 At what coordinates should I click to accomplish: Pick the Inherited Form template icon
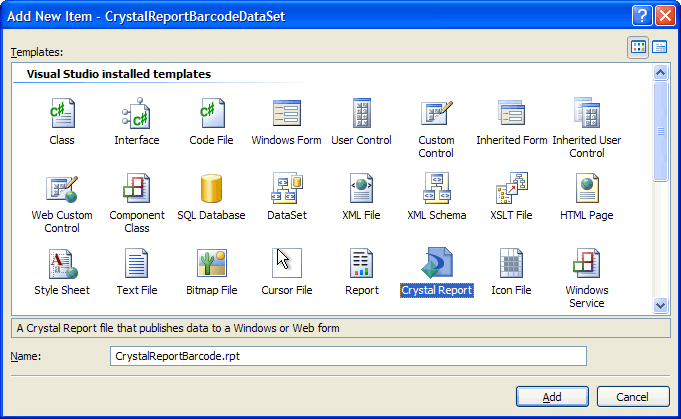click(x=511, y=113)
